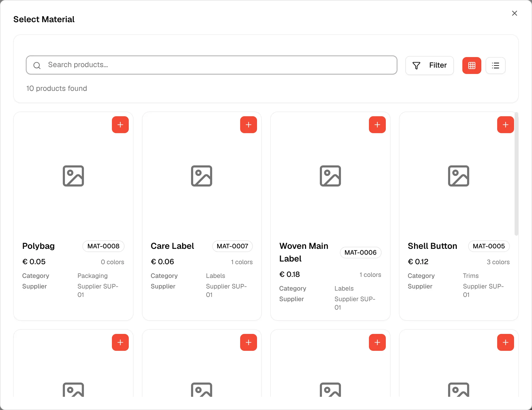Image resolution: width=532 pixels, height=410 pixels.
Task: Click the € 0.18 price
Action: (289, 274)
